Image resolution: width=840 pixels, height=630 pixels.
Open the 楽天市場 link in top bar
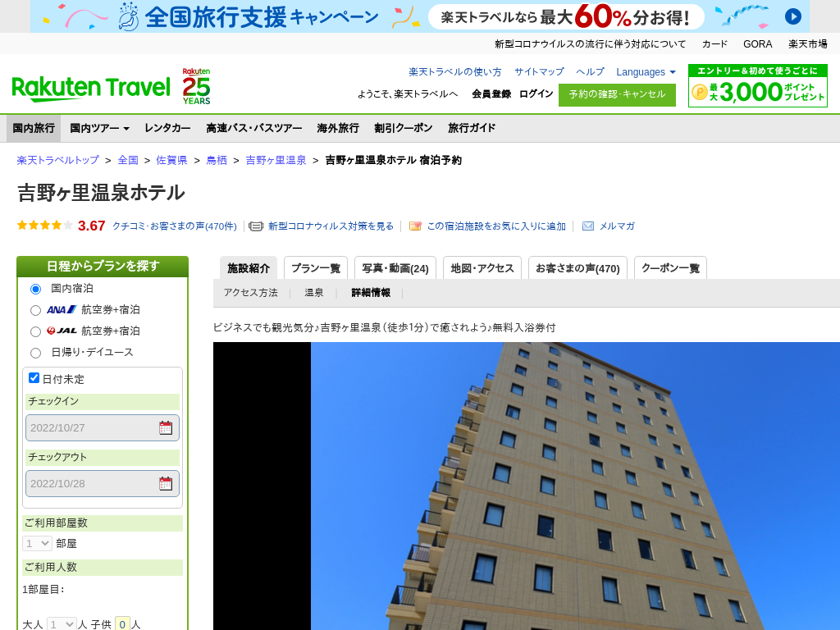pyautogui.click(x=808, y=44)
